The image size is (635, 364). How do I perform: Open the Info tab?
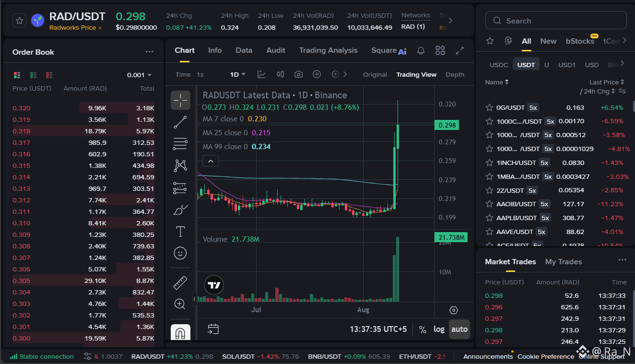pyautogui.click(x=215, y=50)
